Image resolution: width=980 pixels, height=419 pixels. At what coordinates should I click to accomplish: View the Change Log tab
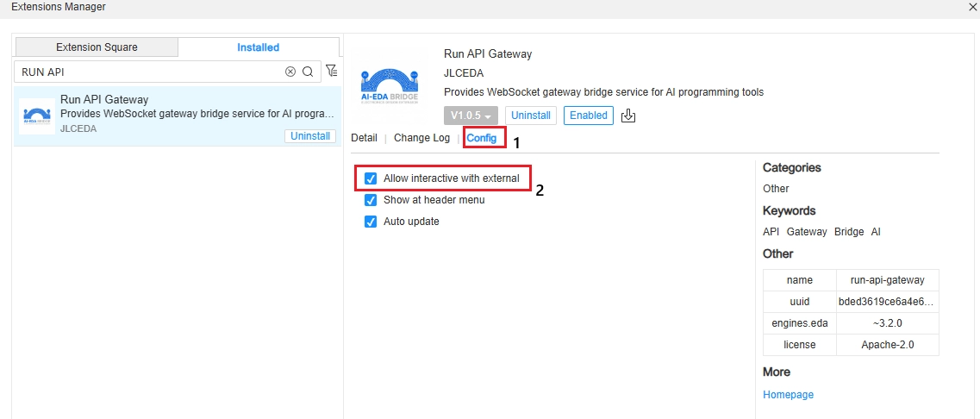(x=421, y=138)
